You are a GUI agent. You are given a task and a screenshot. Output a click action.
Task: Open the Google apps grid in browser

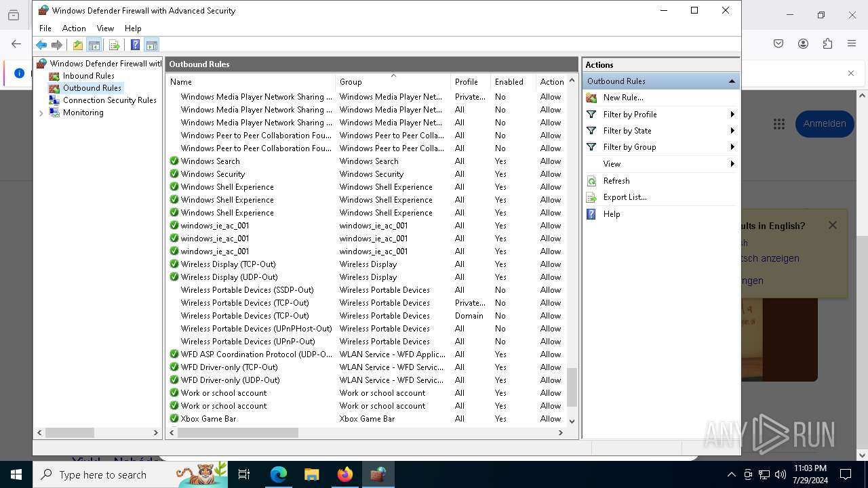778,124
